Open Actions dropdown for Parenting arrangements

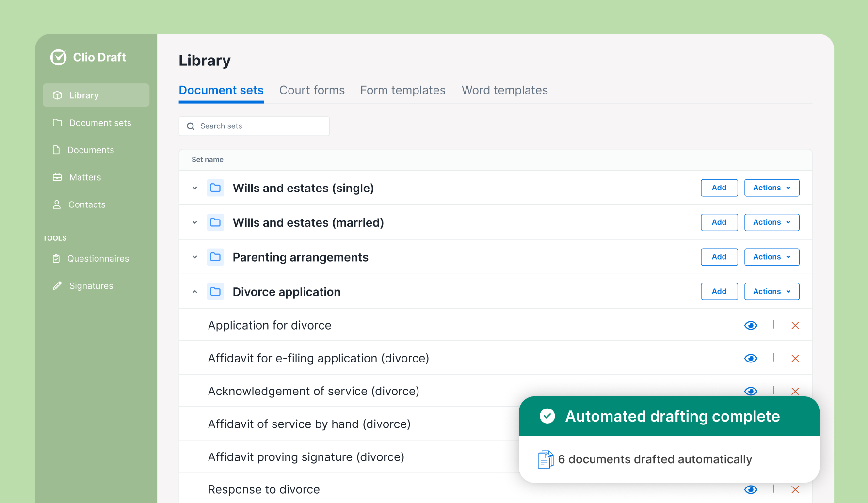[772, 257]
